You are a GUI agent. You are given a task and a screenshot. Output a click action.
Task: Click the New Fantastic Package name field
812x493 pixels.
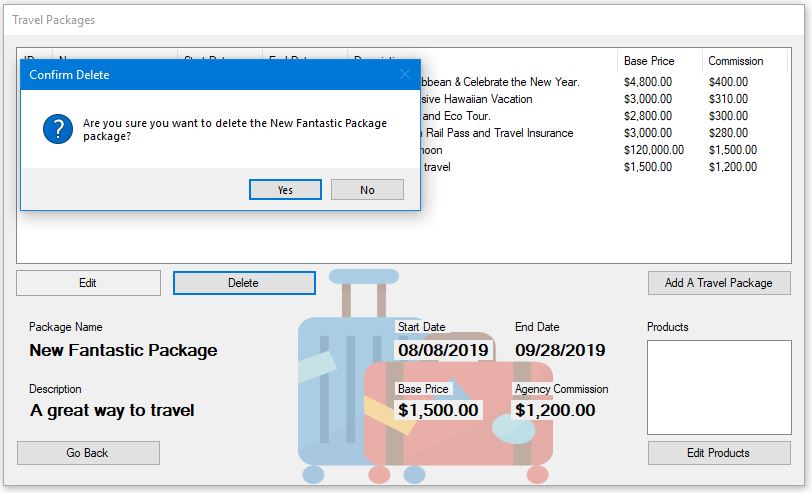[x=123, y=350]
